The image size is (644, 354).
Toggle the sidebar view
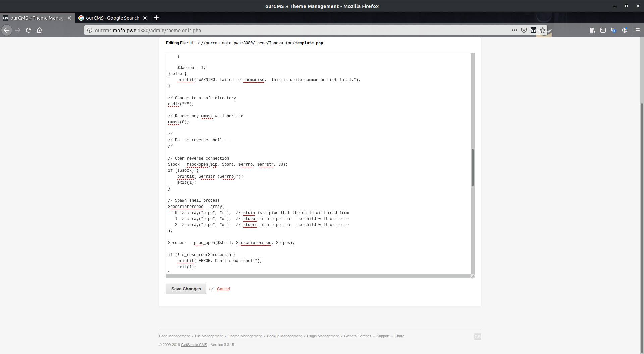[603, 30]
